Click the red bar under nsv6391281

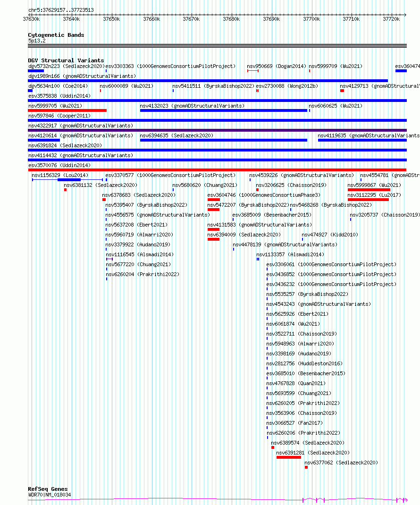click(x=289, y=457)
